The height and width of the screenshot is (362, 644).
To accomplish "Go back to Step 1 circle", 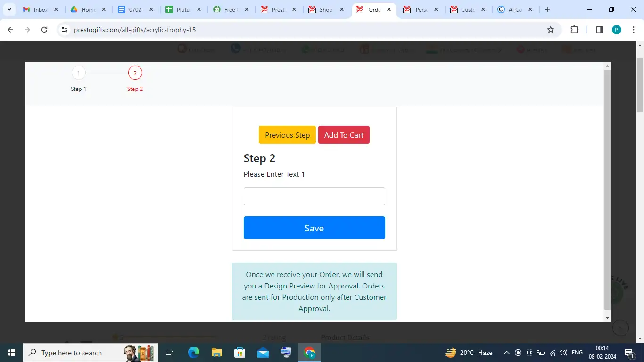I will [x=79, y=73].
